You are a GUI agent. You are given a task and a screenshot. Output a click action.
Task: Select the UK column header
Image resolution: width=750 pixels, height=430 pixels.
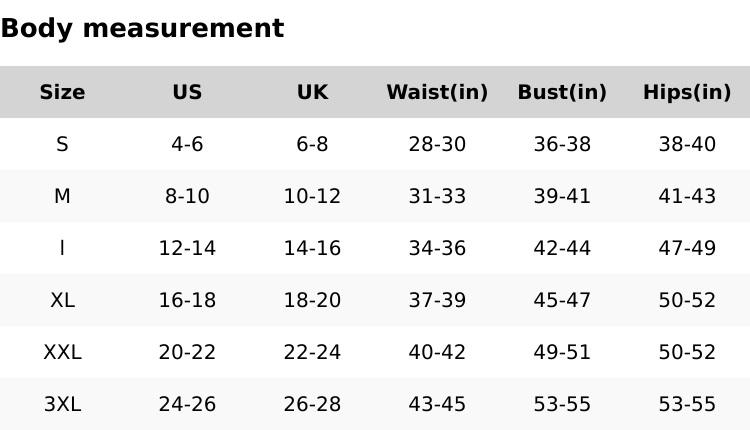[x=312, y=92]
